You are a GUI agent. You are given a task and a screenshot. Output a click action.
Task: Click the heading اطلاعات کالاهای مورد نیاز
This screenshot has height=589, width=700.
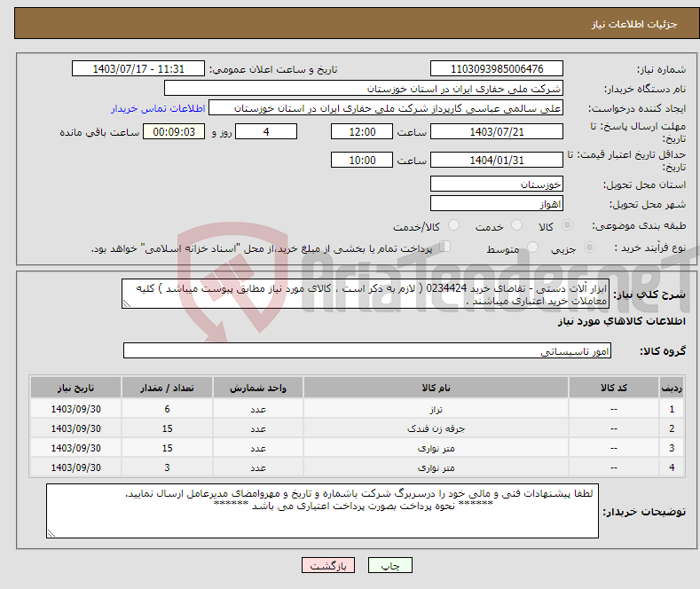(621, 321)
